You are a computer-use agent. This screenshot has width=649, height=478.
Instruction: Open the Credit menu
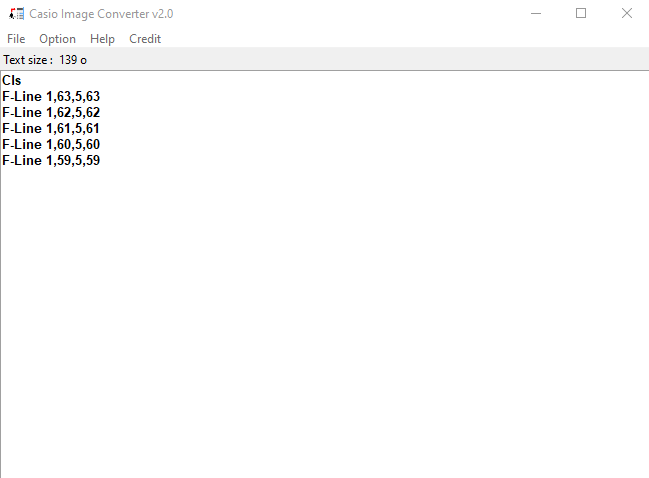coord(145,39)
